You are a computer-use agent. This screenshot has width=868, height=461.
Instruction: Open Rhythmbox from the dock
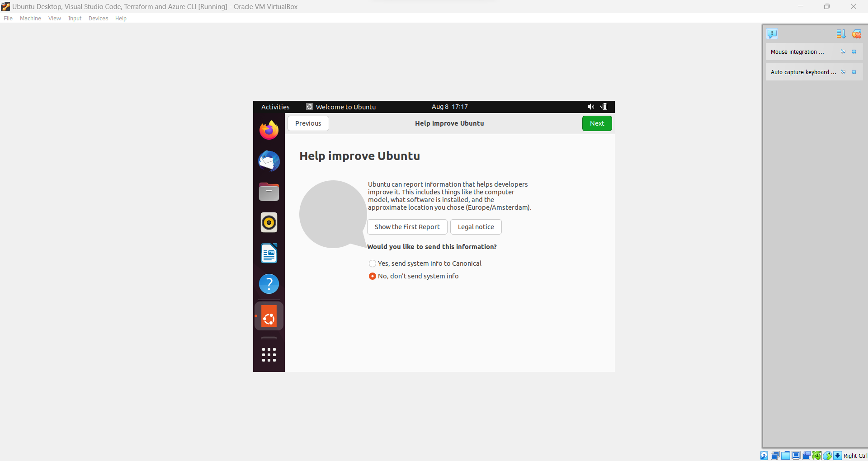click(x=269, y=222)
